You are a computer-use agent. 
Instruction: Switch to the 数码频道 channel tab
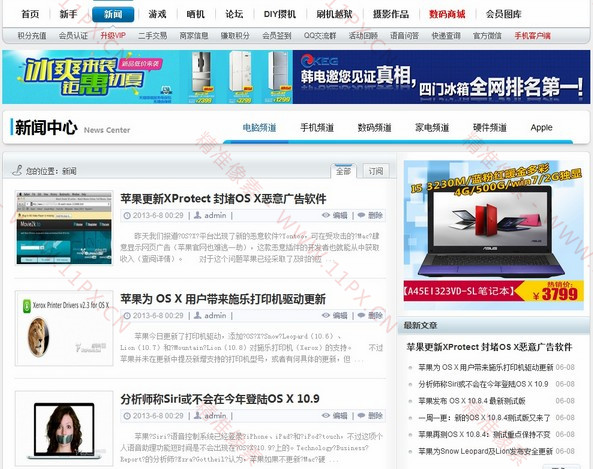click(374, 128)
